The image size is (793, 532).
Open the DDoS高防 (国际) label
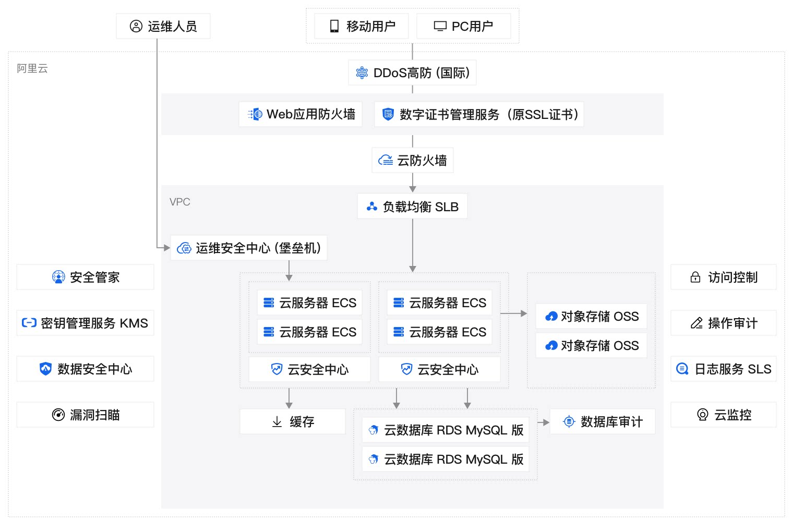pos(422,72)
